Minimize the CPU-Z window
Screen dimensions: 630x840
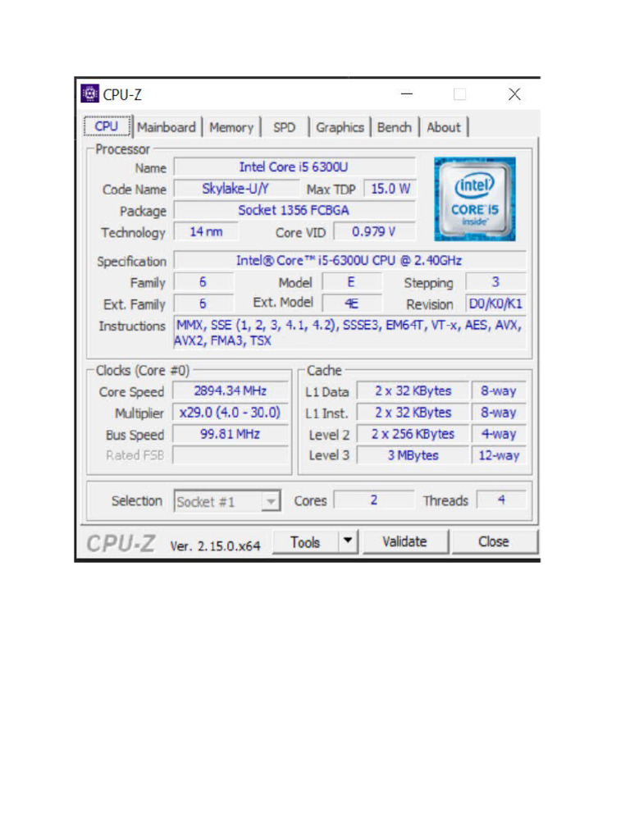(407, 94)
